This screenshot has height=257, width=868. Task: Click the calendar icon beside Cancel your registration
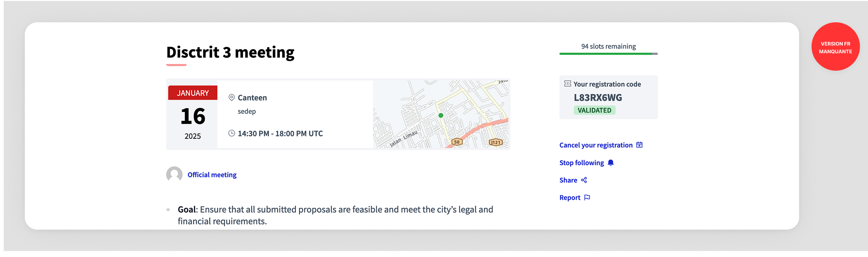[639, 145]
